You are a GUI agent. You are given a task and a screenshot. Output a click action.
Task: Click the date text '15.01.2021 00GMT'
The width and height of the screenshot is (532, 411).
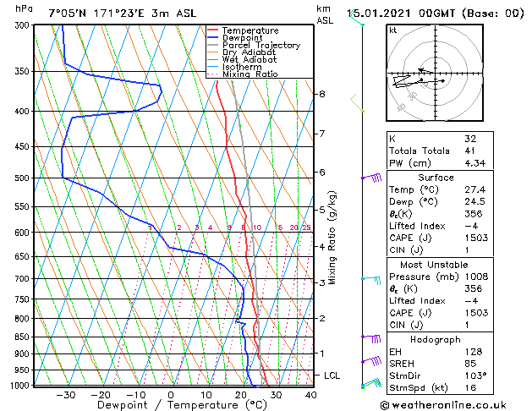click(x=401, y=14)
